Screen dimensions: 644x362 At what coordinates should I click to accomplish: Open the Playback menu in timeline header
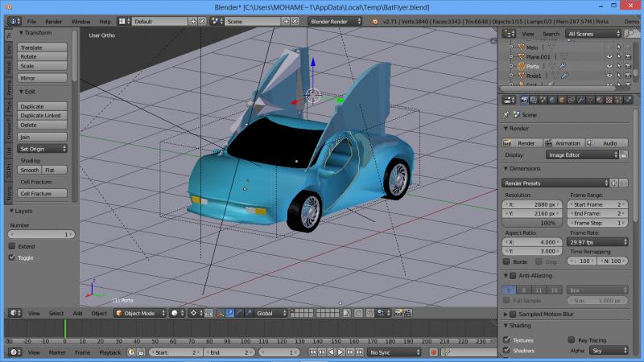pos(110,352)
